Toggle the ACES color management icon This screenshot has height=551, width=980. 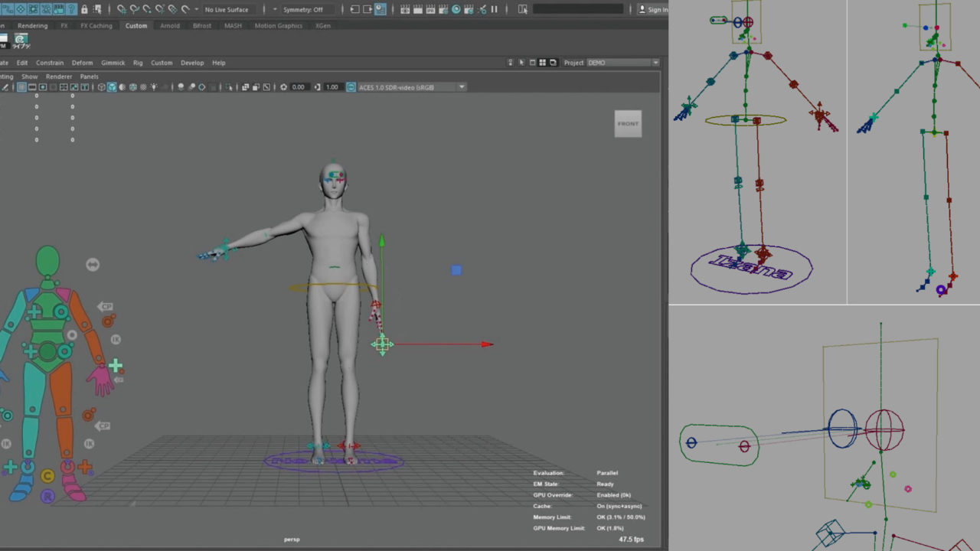(351, 87)
